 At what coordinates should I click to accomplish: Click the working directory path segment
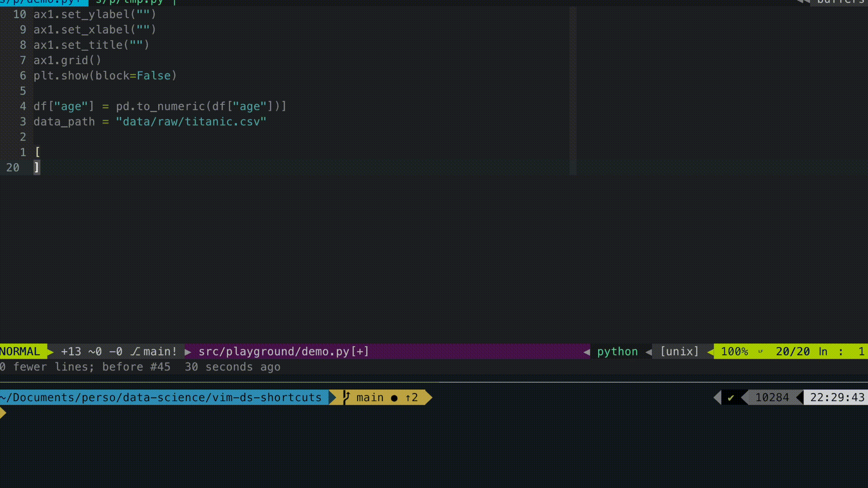click(161, 398)
